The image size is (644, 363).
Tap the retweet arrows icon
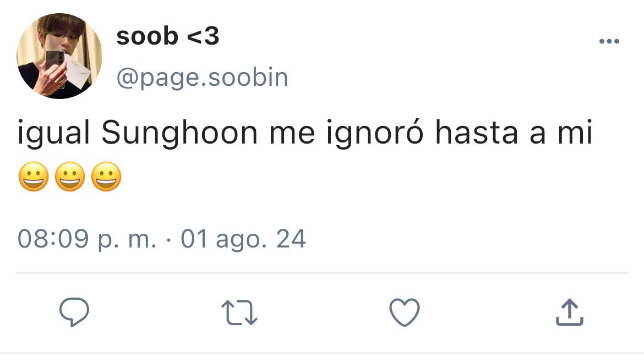(x=239, y=312)
